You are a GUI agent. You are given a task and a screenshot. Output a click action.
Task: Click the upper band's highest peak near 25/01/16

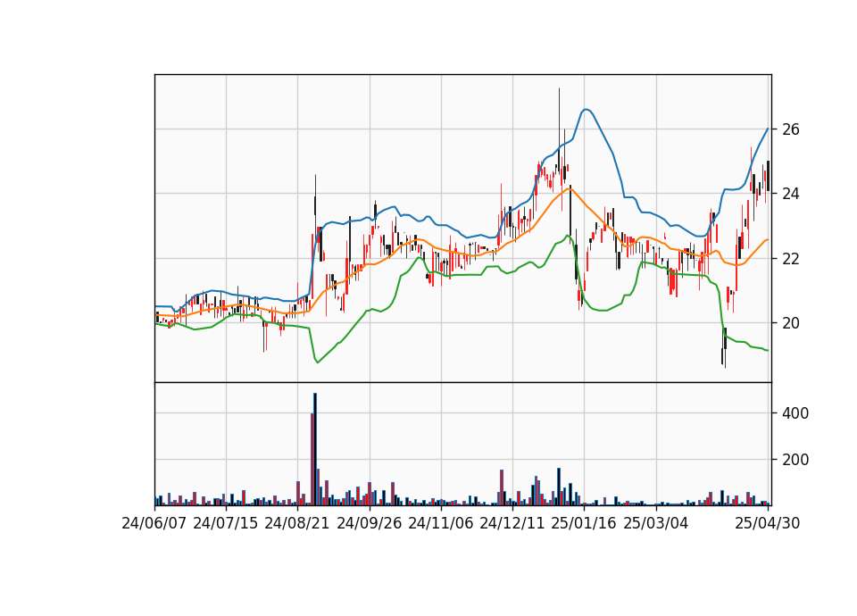[x=586, y=109]
